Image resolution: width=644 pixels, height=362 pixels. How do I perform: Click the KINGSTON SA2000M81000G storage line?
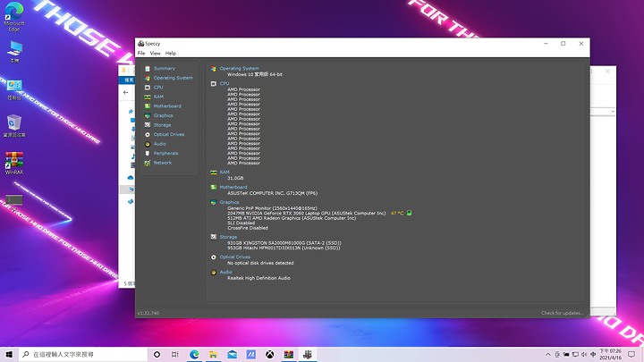284,243
